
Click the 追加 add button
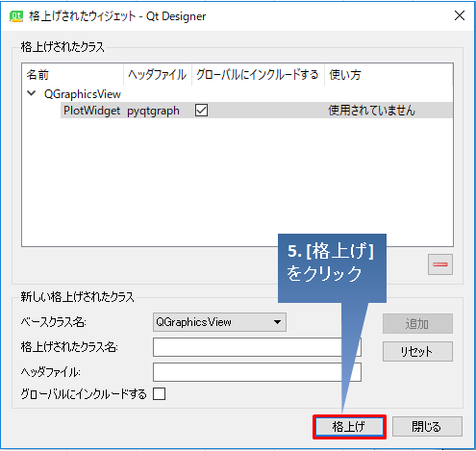(x=417, y=324)
